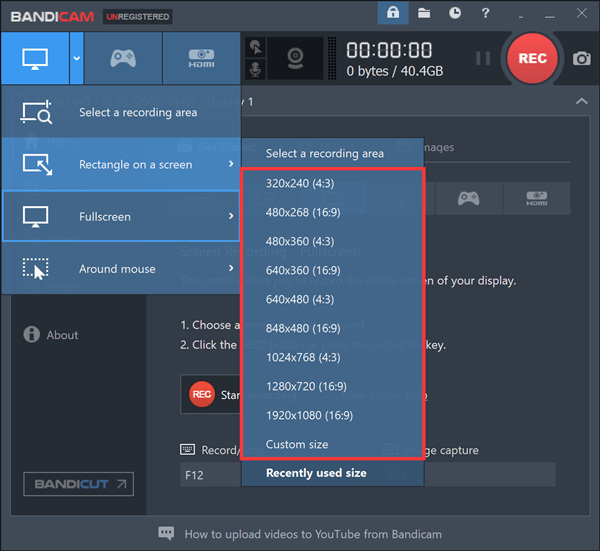Viewport: 600px width, 551px height.
Task: Click the Fullscreen monitor icon in menu
Action: tap(36, 217)
